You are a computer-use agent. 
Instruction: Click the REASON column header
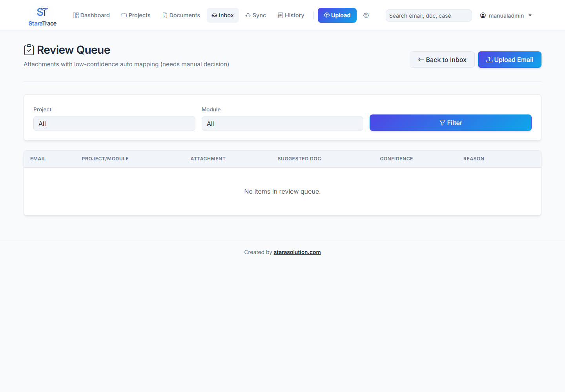pyautogui.click(x=474, y=159)
